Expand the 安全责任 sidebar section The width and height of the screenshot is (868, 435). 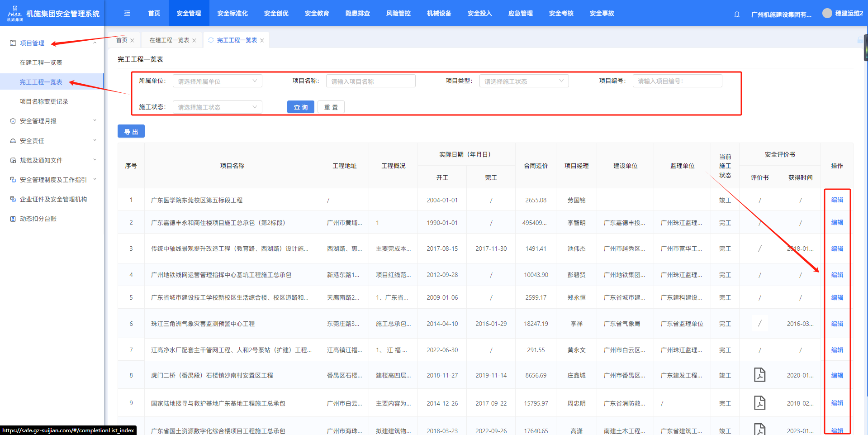[52, 141]
